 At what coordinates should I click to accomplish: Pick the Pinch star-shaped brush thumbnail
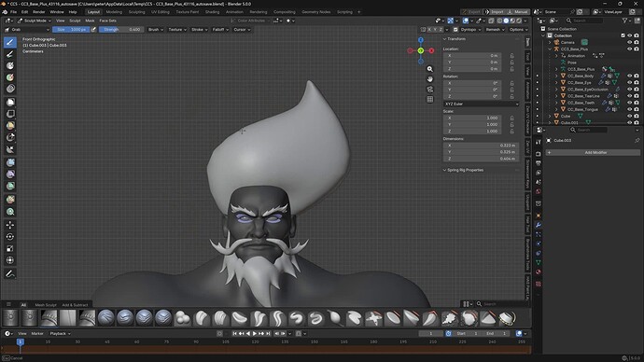point(373,318)
